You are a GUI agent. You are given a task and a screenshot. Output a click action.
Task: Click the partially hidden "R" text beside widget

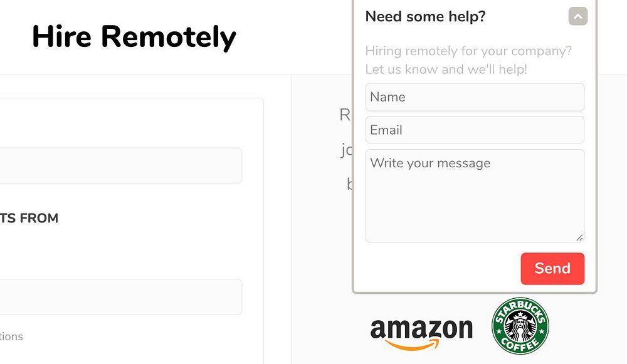[x=344, y=115]
